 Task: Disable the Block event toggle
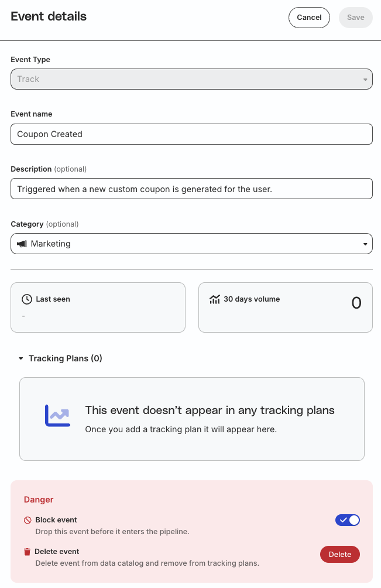point(347,520)
